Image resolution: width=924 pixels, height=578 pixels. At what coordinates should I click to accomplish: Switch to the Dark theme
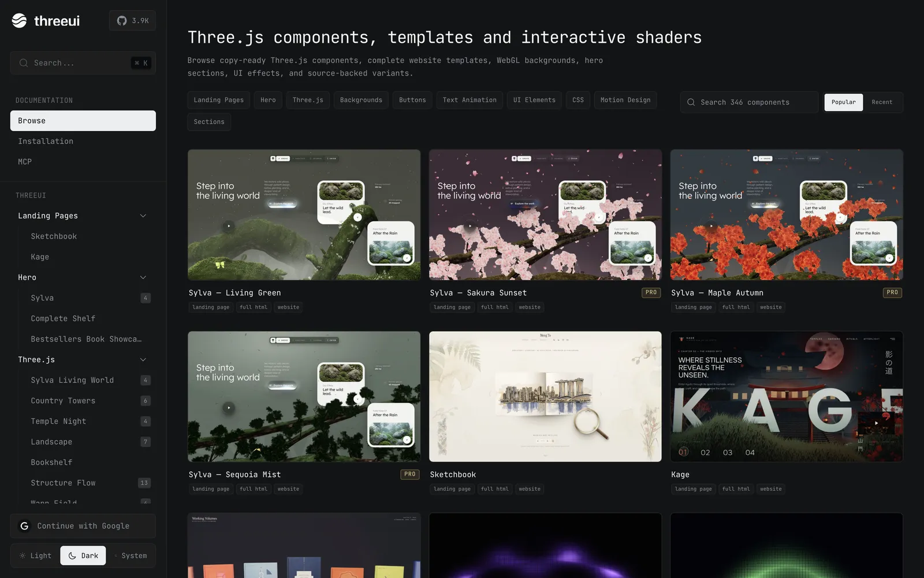coord(83,555)
